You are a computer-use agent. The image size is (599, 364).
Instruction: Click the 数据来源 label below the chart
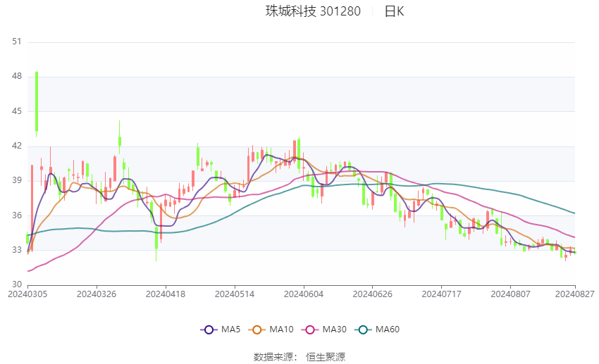tap(273, 357)
